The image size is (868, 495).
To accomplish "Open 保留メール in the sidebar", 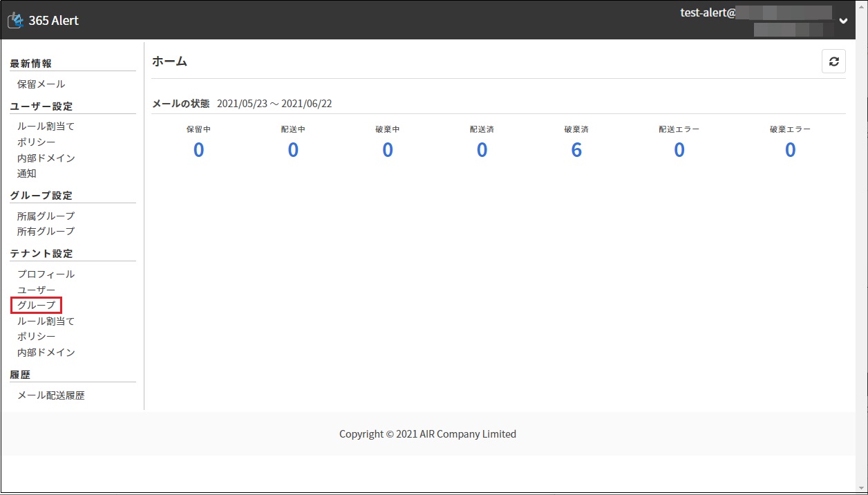I will [41, 84].
